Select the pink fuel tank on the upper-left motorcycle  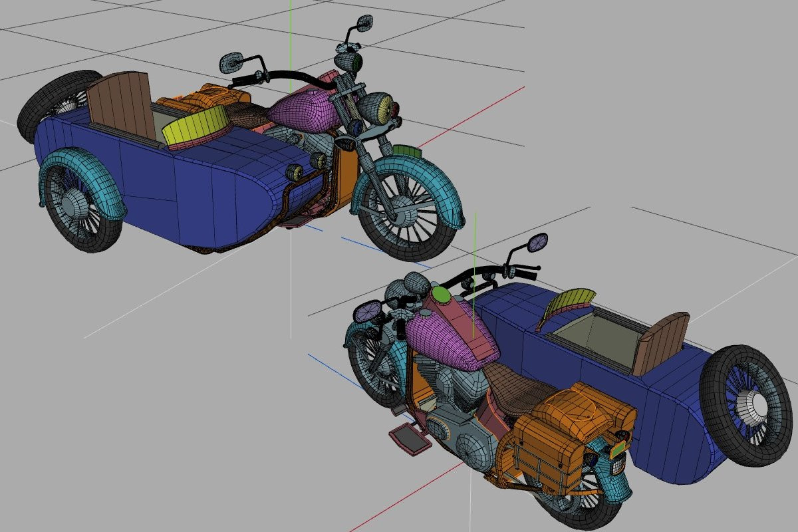305,111
